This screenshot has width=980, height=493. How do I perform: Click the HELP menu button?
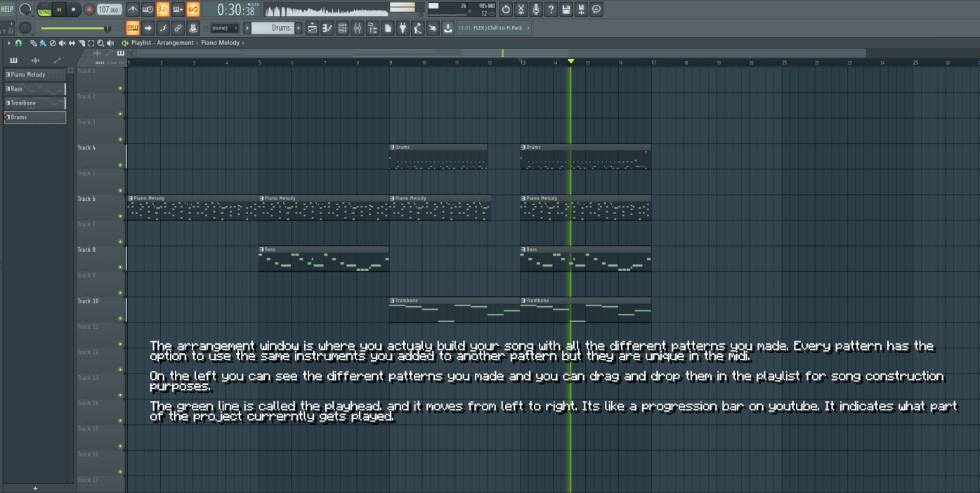point(7,9)
